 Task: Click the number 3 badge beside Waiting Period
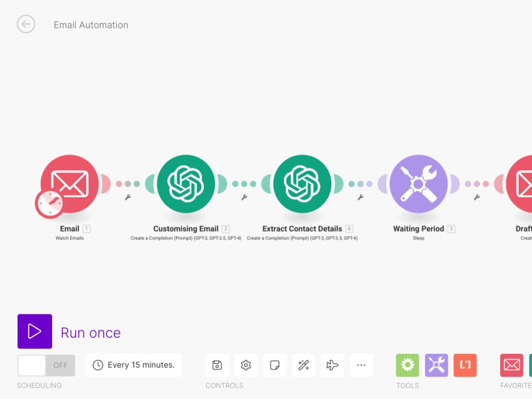tap(451, 229)
